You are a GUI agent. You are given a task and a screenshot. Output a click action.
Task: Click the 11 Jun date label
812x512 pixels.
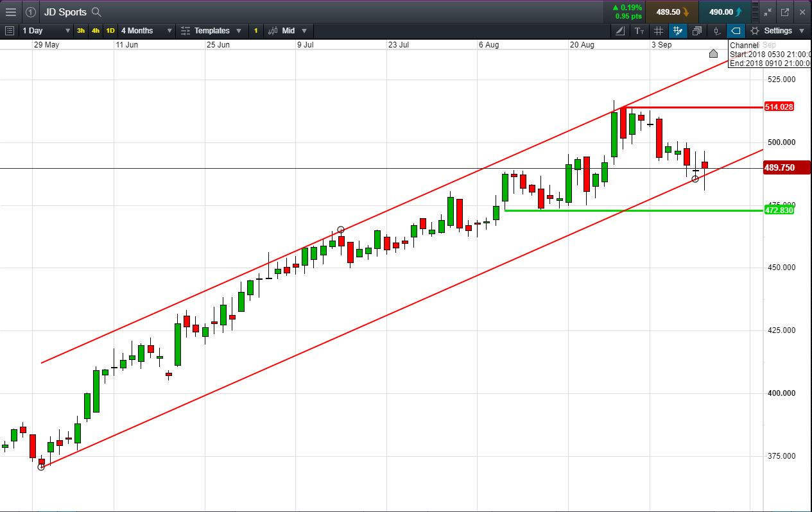coord(126,45)
